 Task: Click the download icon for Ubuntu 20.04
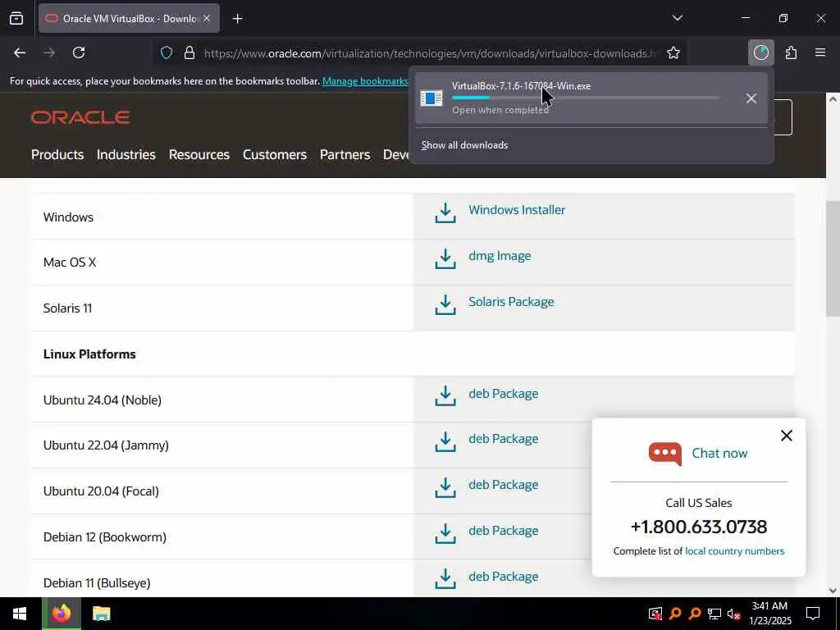point(445,488)
